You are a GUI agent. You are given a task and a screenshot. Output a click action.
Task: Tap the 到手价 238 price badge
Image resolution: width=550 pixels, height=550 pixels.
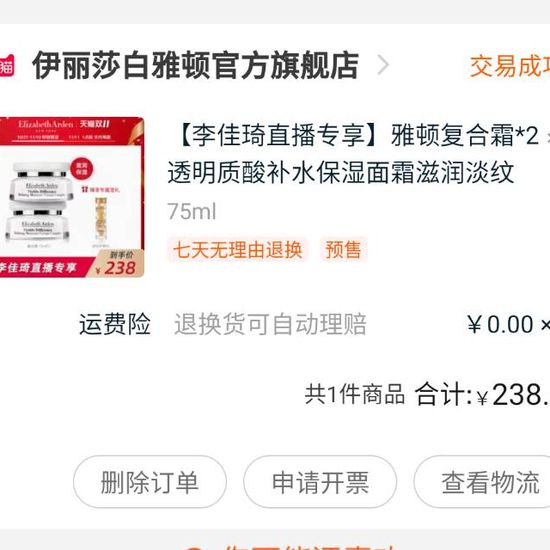[x=118, y=264]
